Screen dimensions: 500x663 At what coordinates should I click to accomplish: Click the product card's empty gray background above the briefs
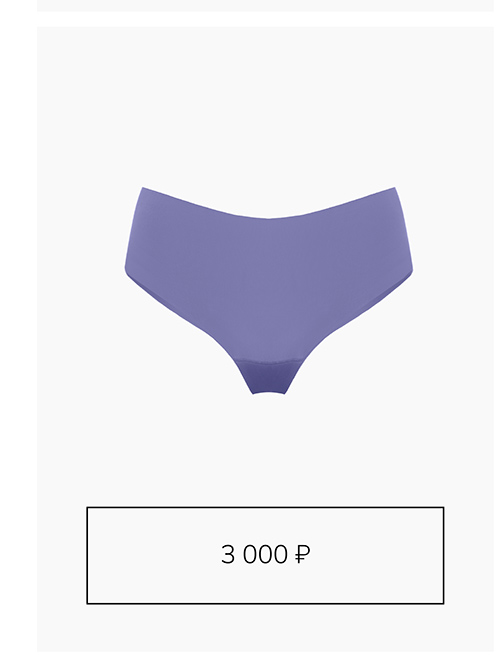pyautogui.click(x=265, y=106)
